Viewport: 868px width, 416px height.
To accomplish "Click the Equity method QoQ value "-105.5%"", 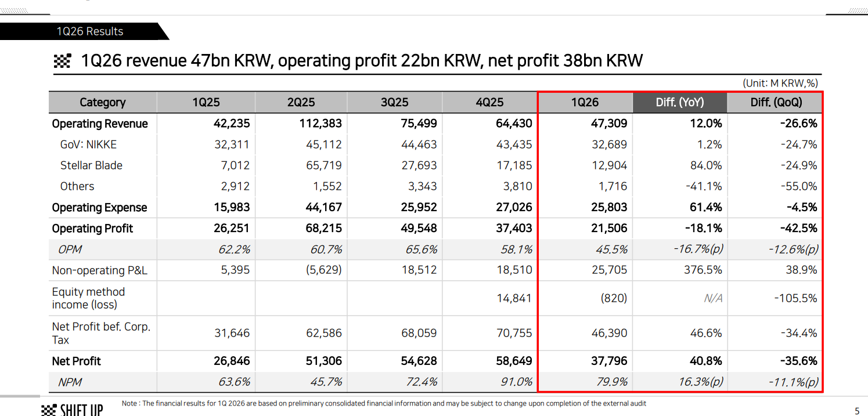I will [x=796, y=298].
